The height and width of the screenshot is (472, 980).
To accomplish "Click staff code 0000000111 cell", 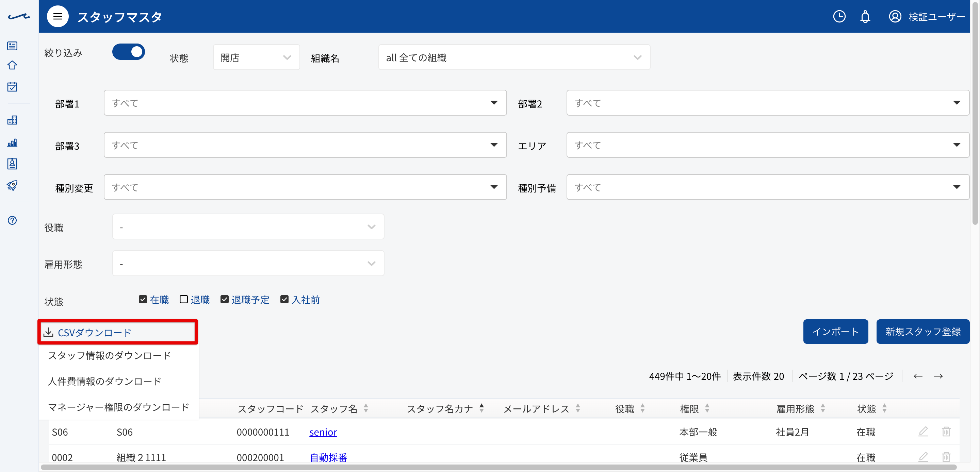I will click(x=263, y=432).
